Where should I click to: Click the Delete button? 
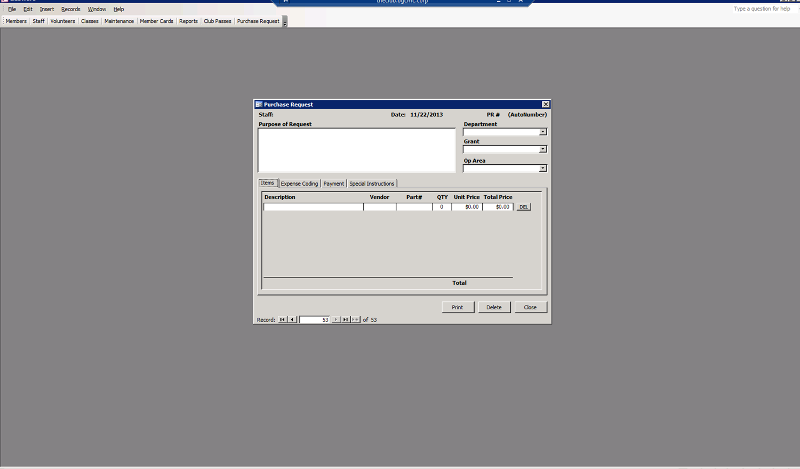tap(494, 307)
